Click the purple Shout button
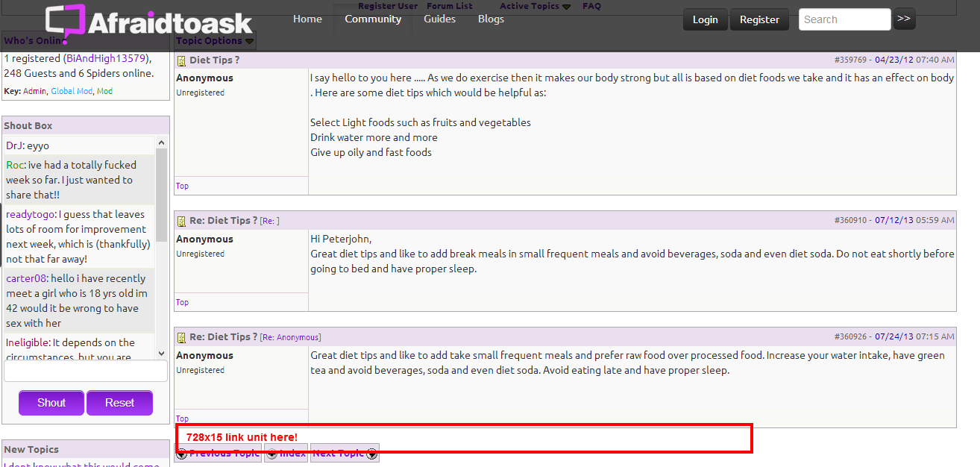This screenshot has width=980, height=467. pyautogui.click(x=51, y=403)
